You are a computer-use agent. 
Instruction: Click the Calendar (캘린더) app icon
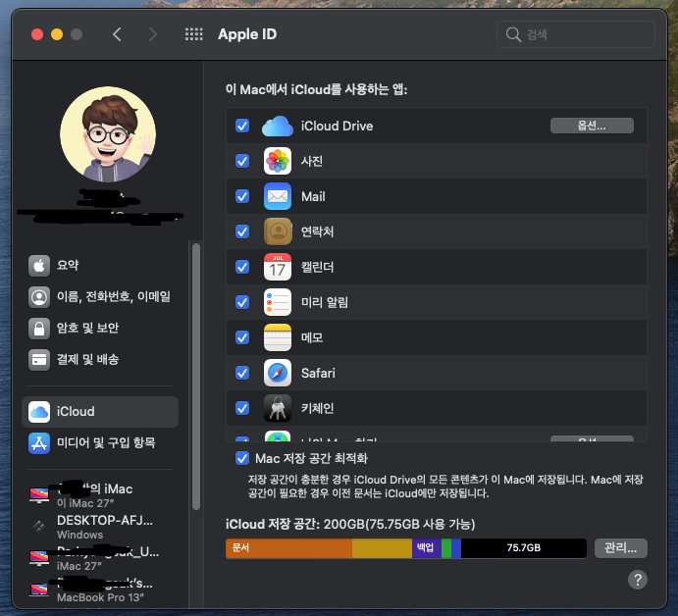[x=277, y=267]
